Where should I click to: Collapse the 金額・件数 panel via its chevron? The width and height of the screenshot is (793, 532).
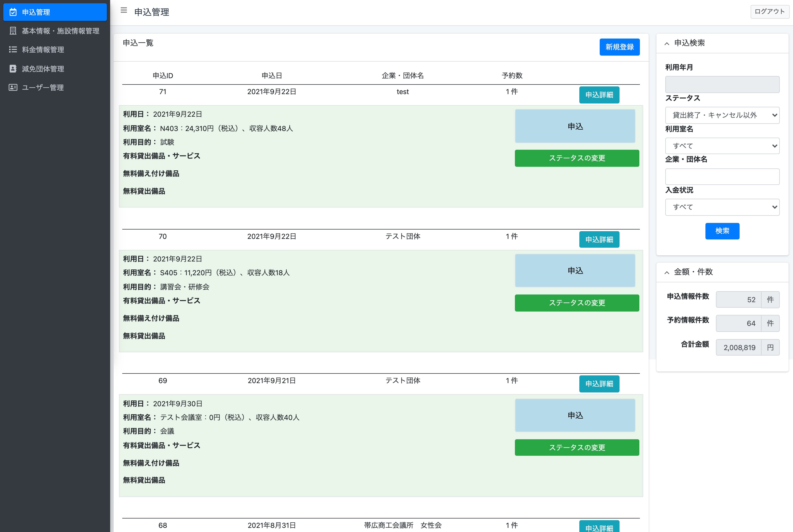(667, 272)
